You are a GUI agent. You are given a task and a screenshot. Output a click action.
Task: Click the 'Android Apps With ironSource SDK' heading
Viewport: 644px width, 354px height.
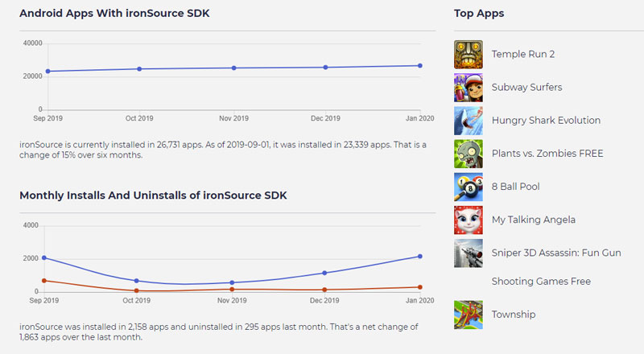(114, 13)
